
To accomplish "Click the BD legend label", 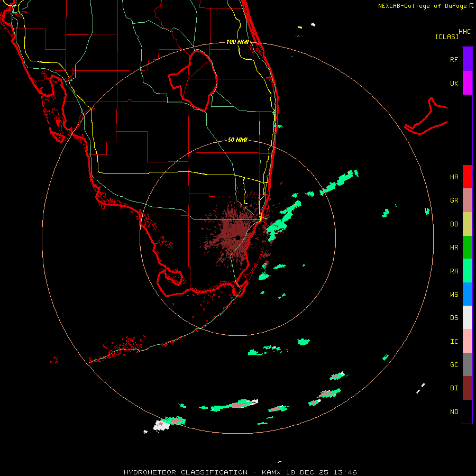I will pyautogui.click(x=454, y=224).
